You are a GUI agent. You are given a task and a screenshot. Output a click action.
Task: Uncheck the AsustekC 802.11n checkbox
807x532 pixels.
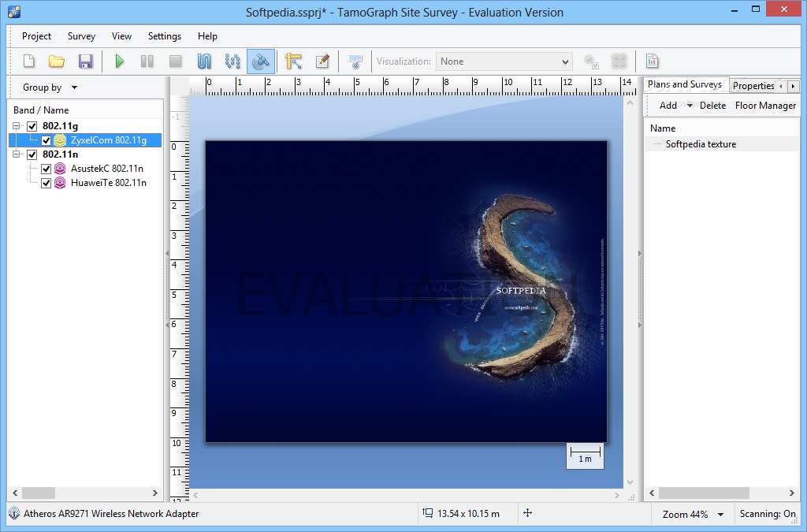click(46, 169)
